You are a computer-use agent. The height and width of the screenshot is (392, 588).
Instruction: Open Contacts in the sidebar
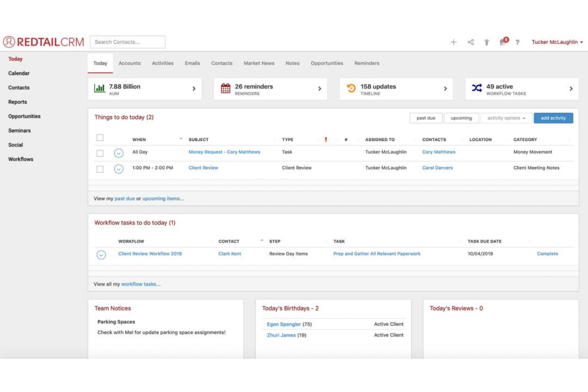point(19,87)
